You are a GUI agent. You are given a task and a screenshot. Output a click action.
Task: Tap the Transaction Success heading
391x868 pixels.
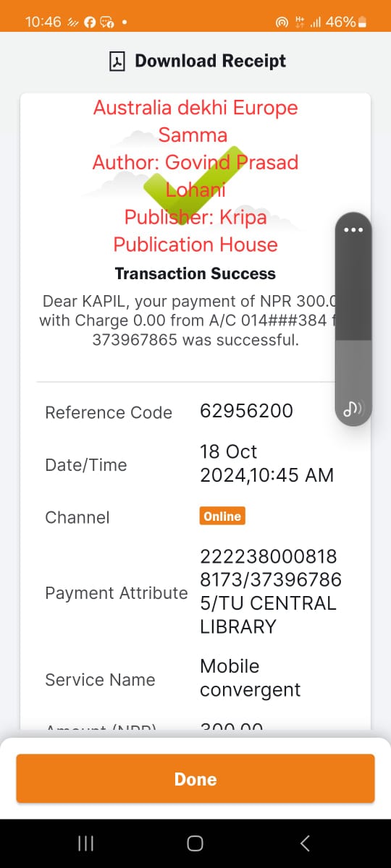click(x=195, y=273)
